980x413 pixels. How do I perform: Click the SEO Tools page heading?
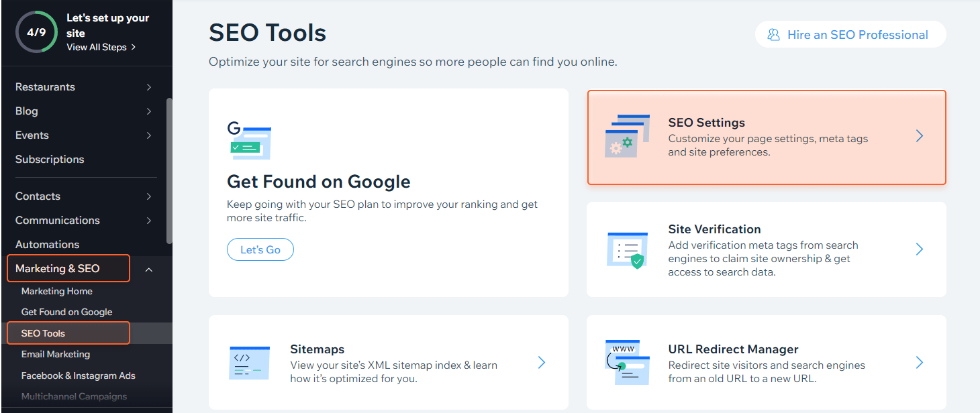coord(268,33)
